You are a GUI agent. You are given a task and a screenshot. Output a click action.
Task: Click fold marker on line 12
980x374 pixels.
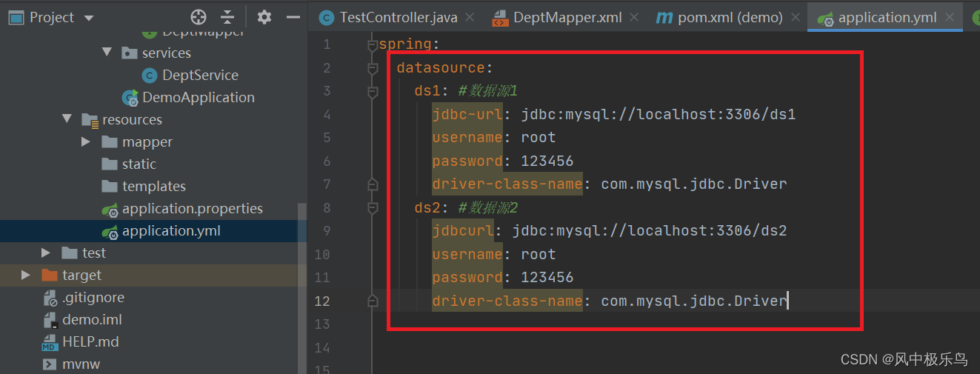(x=373, y=301)
